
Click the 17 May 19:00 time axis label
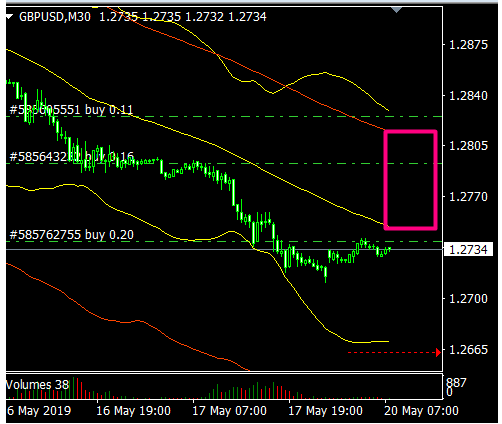coord(326,411)
